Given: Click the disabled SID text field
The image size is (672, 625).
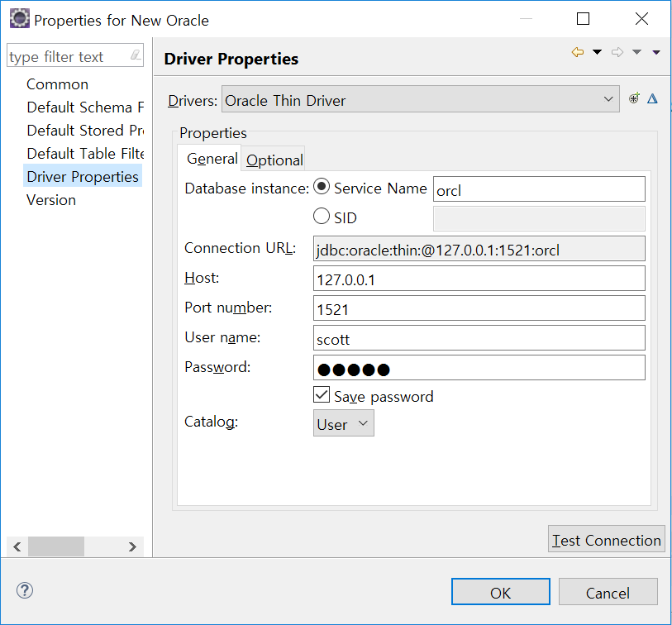Looking at the screenshot, I should click(x=539, y=218).
